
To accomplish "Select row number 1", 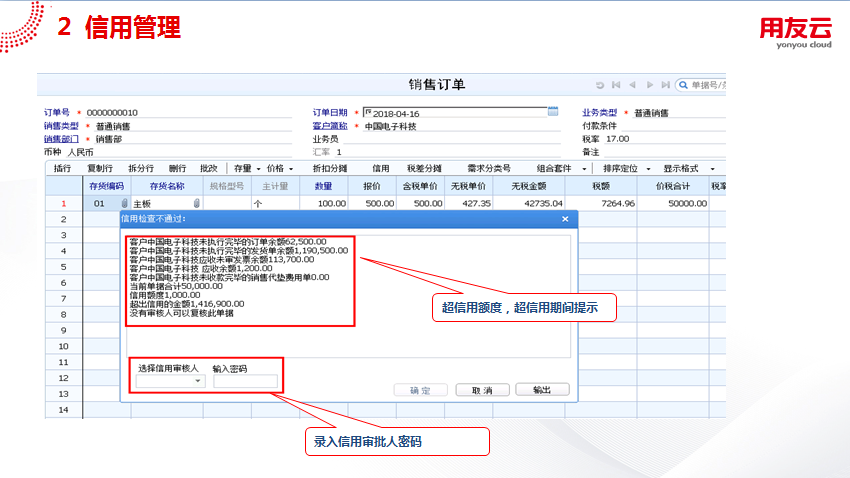I will point(64,204).
